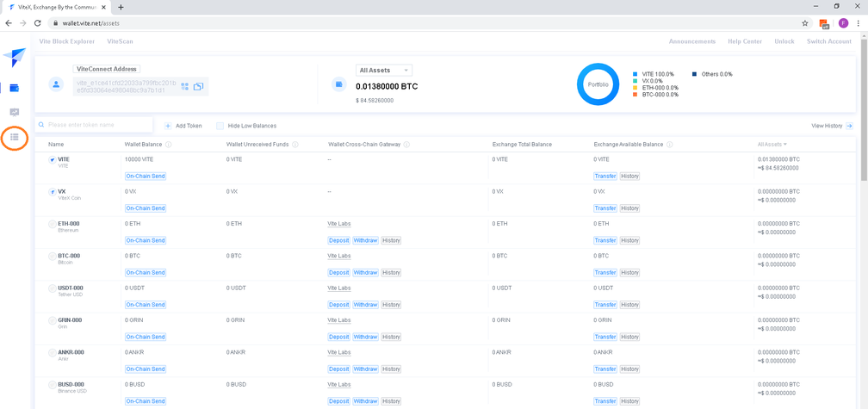The width and height of the screenshot is (868, 409).
Task: Click Switch Account
Action: [x=829, y=41]
